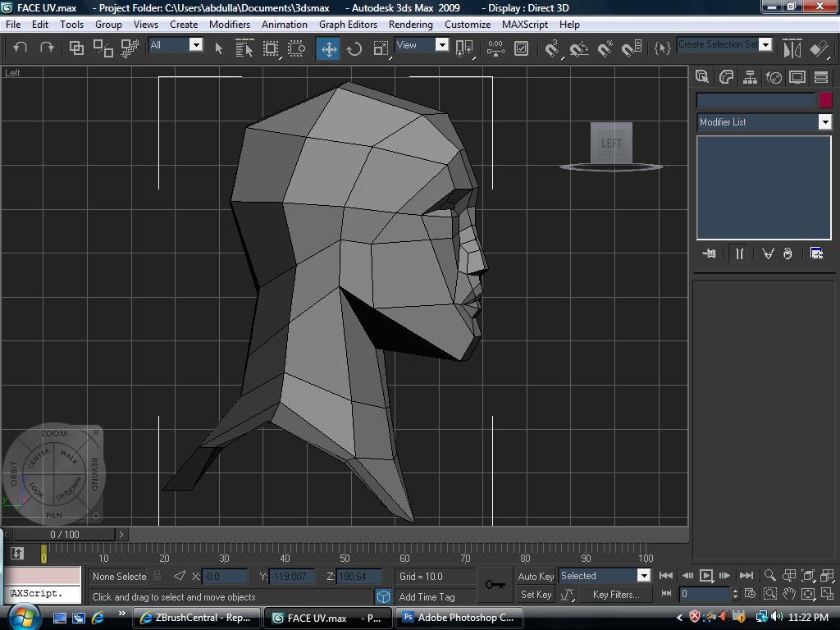The image size is (840, 630).
Task: Click Add Time Tag
Action: pyautogui.click(x=427, y=597)
